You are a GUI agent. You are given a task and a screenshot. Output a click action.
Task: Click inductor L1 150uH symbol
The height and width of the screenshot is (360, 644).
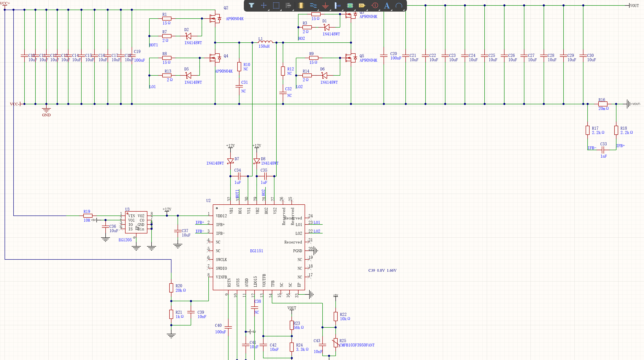click(x=265, y=42)
